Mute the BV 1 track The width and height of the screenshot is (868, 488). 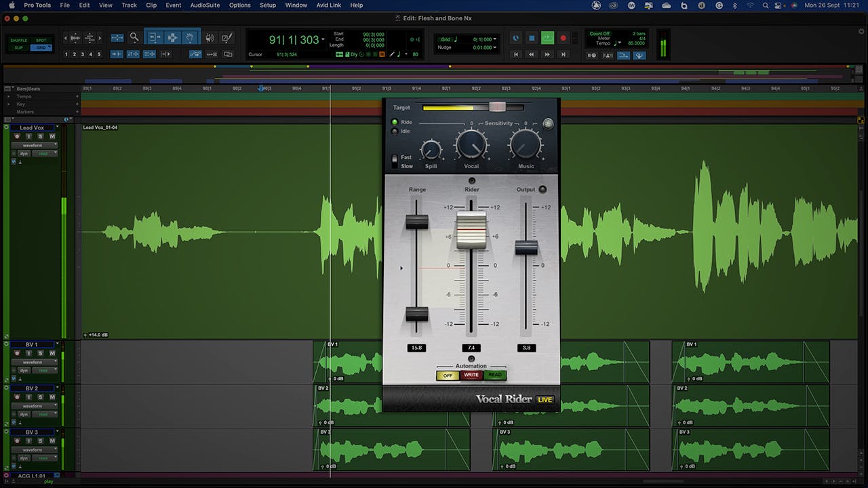click(x=52, y=353)
